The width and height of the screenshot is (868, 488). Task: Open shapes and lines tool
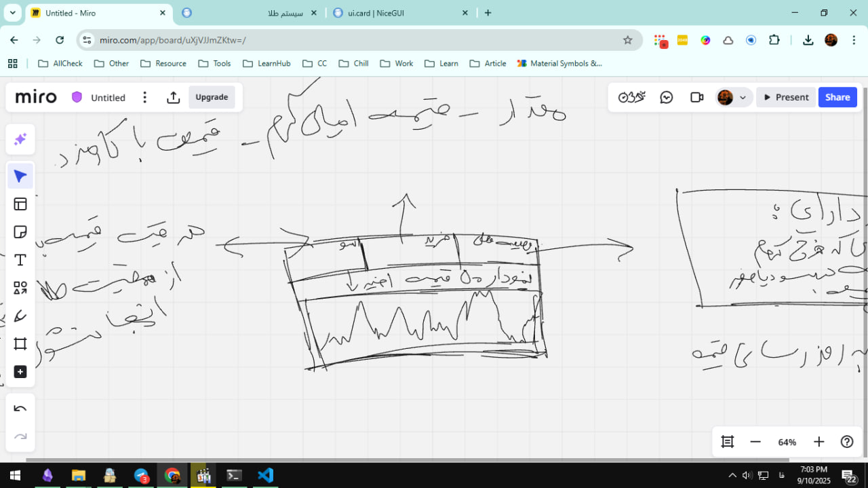click(20, 288)
